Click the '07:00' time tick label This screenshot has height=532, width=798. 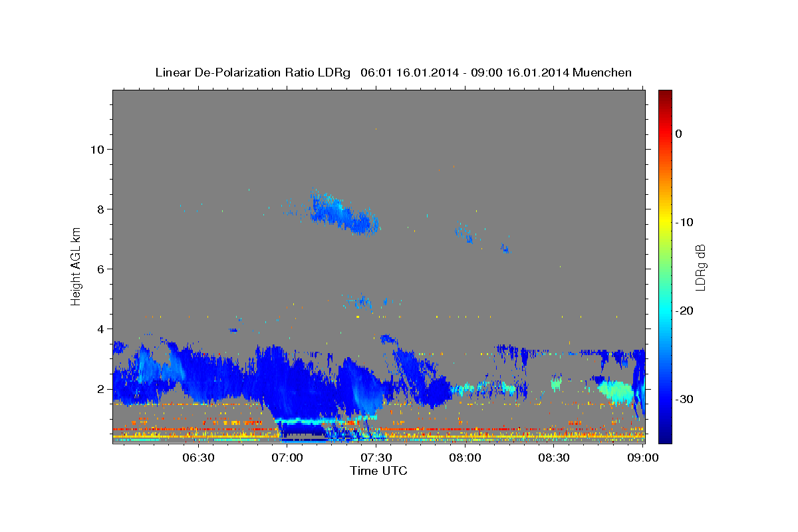pyautogui.click(x=287, y=458)
